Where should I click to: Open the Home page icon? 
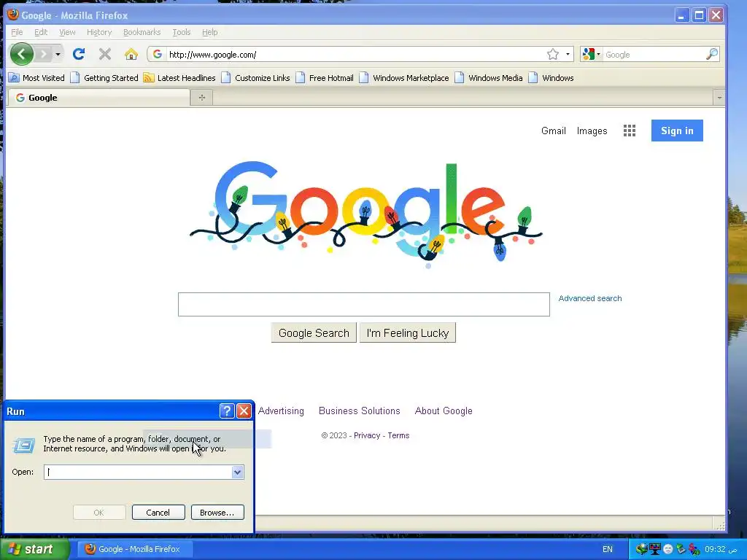pyautogui.click(x=131, y=54)
